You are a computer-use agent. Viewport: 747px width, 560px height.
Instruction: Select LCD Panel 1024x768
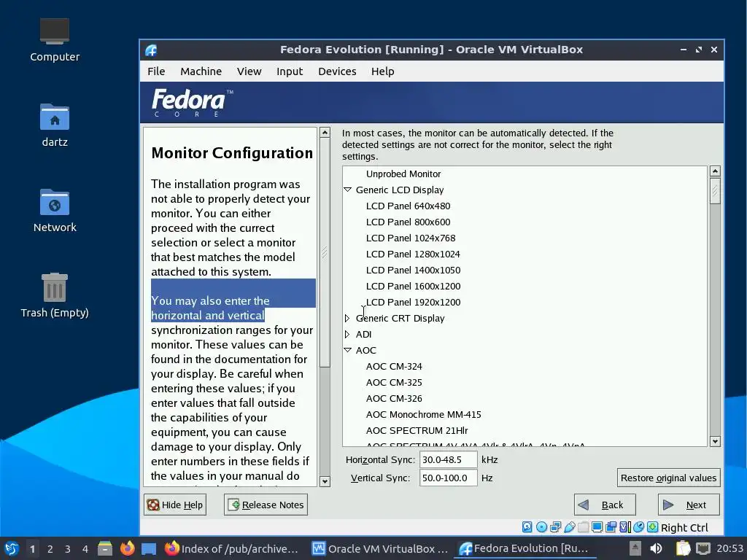click(x=411, y=238)
